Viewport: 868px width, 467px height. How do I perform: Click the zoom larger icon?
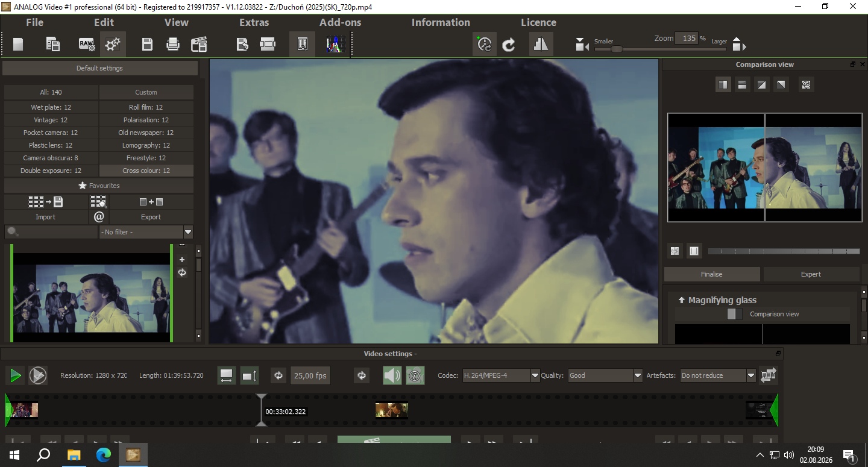point(739,45)
